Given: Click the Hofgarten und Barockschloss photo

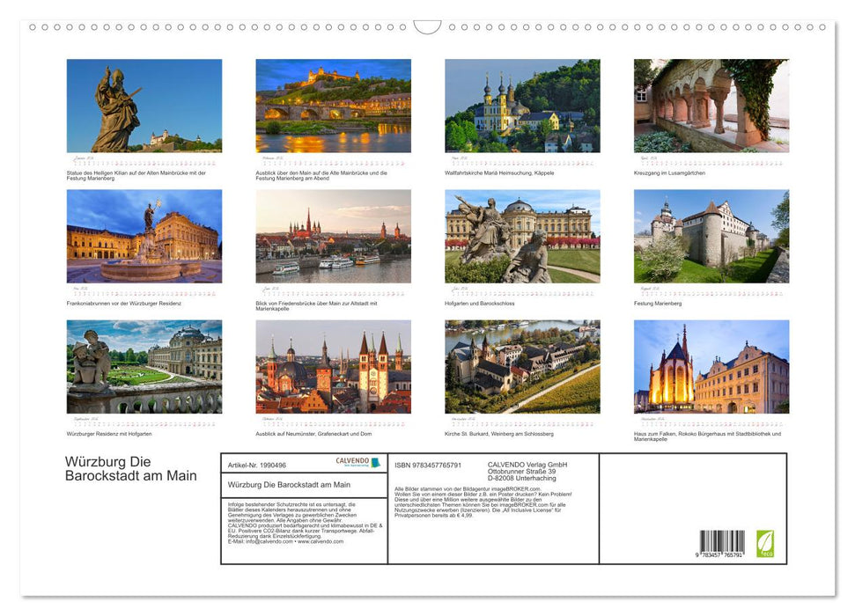Looking at the screenshot, I should [521, 238].
